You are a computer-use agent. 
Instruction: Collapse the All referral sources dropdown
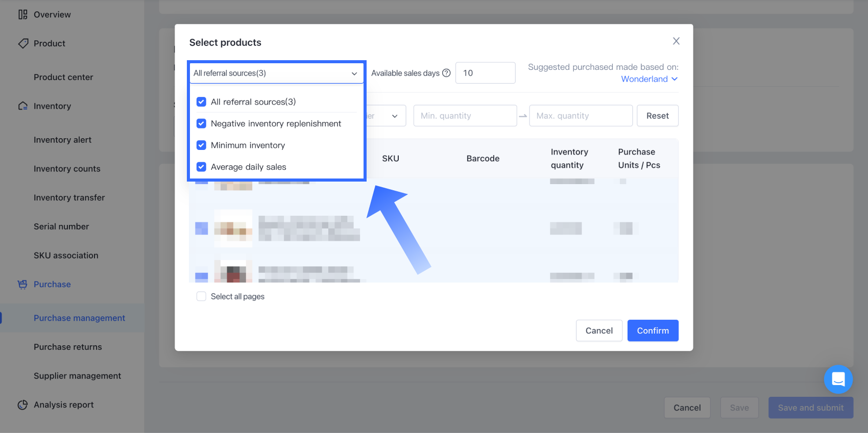354,73
